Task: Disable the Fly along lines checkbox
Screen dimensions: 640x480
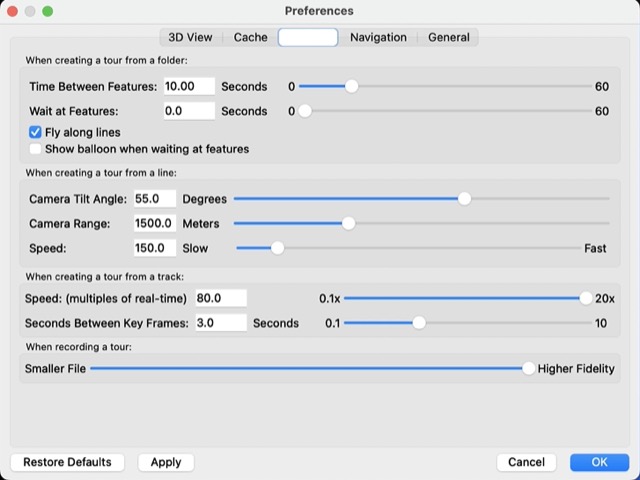Action: click(36, 132)
